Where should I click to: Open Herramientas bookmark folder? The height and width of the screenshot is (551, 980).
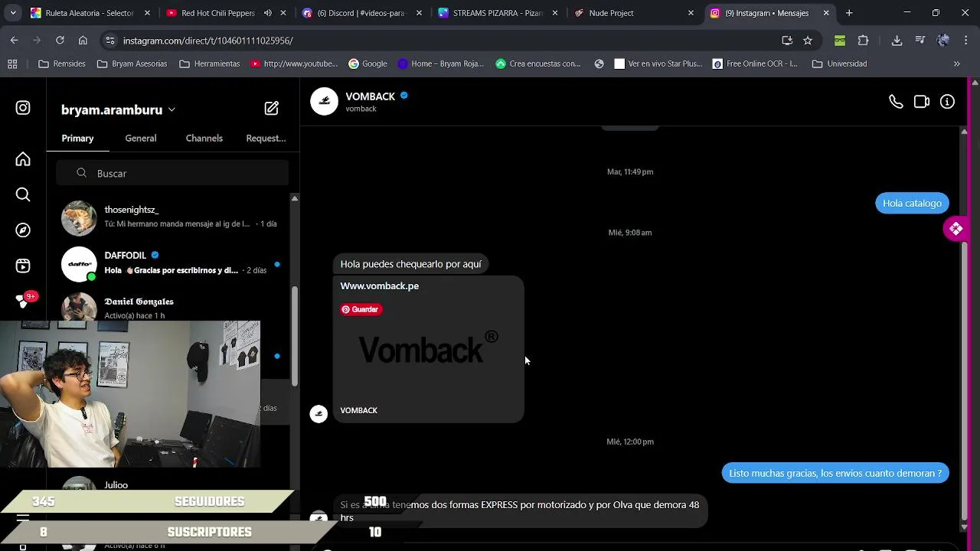[x=210, y=64]
